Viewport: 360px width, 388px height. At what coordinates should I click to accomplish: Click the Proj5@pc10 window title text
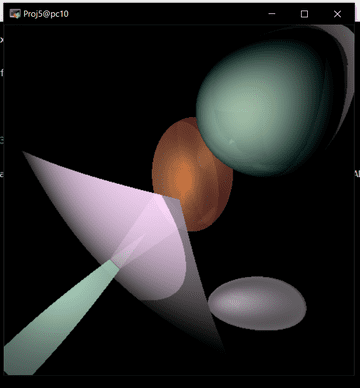46,14
